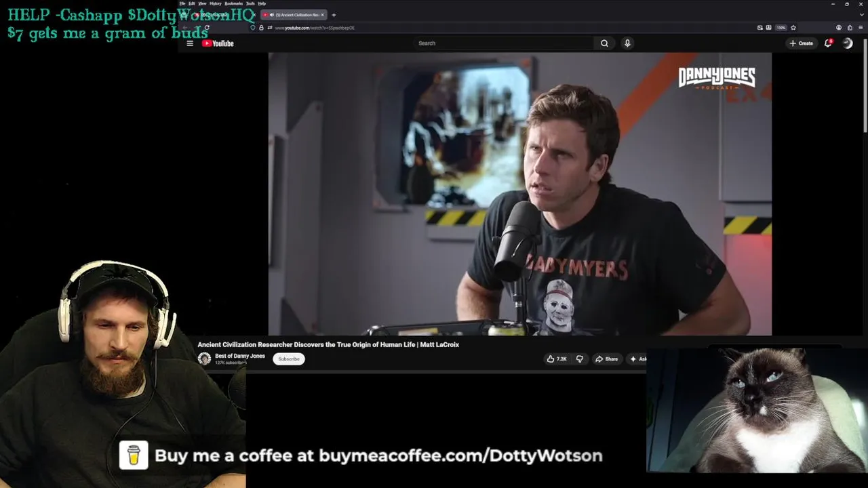Click the browser address bar URL
Image resolution: width=868 pixels, height=488 pixels.
click(315, 28)
